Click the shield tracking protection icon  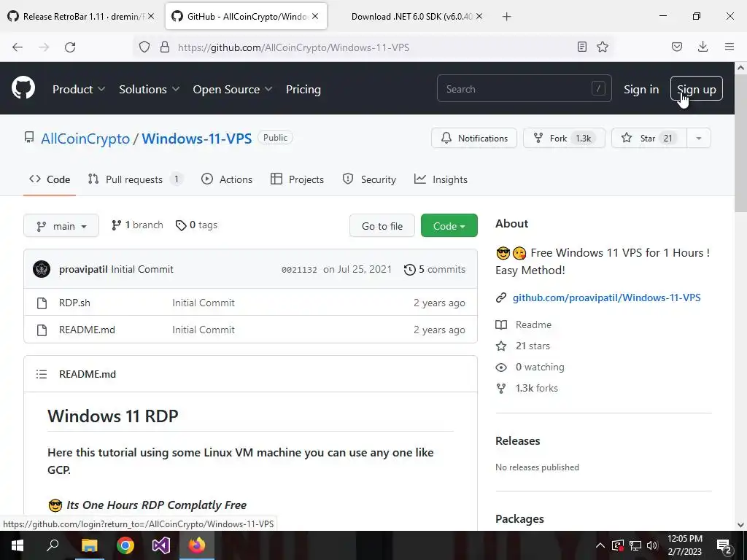pyautogui.click(x=144, y=47)
